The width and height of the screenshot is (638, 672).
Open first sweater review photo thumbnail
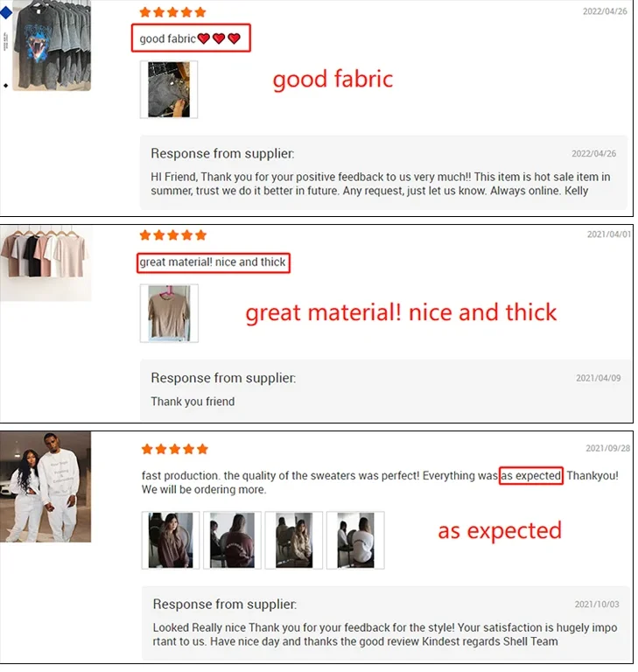(x=171, y=540)
